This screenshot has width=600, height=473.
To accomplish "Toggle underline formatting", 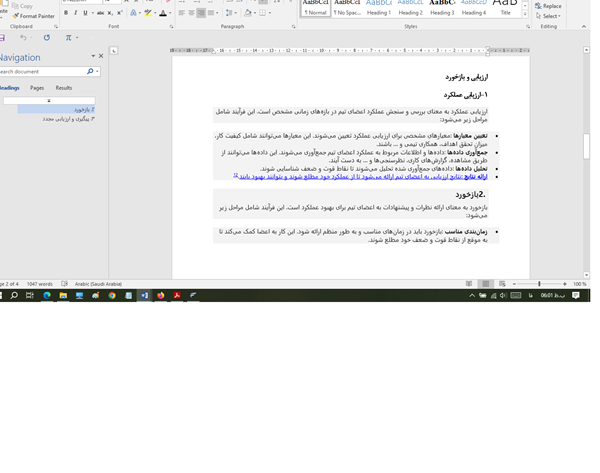I will pyautogui.click(x=86, y=14).
